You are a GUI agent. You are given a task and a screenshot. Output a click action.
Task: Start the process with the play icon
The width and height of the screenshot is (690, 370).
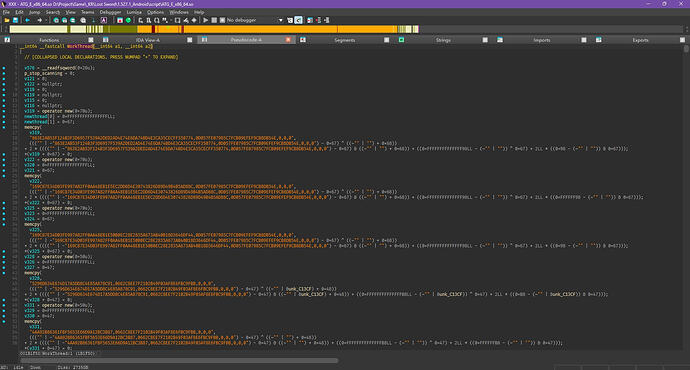coord(206,20)
